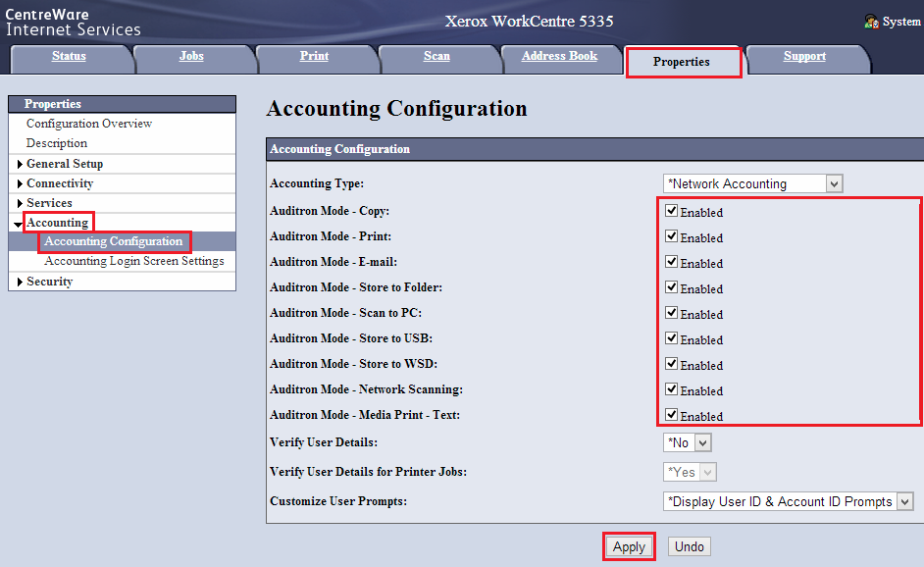This screenshot has height=567, width=924.
Task: Toggle Auditron Mode Store to USB checkbox
Action: click(671, 338)
